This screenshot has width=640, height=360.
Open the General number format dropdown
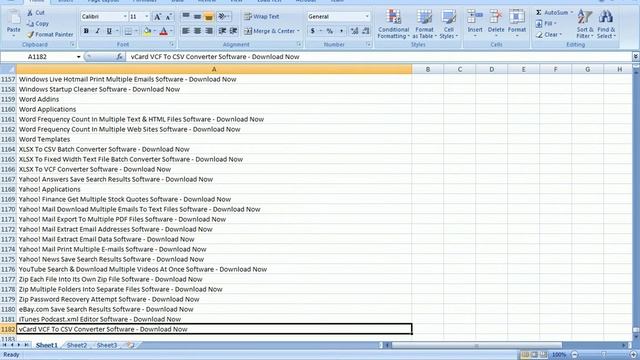[367, 16]
